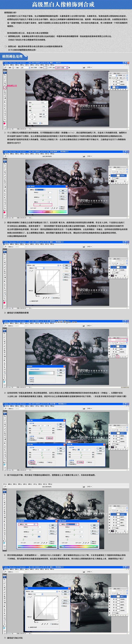Click 自动 button in step 3 曲线 dialog
This screenshot has height=644, width=132.
pos(67,275)
